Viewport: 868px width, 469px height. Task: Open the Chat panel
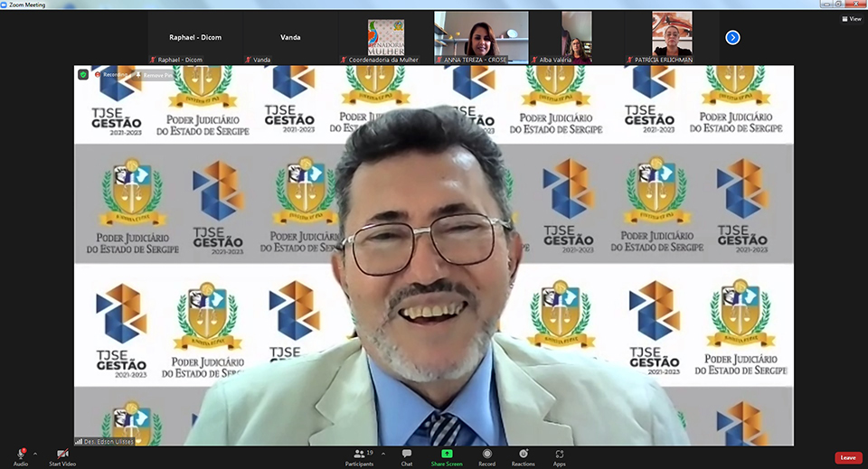pyautogui.click(x=407, y=455)
